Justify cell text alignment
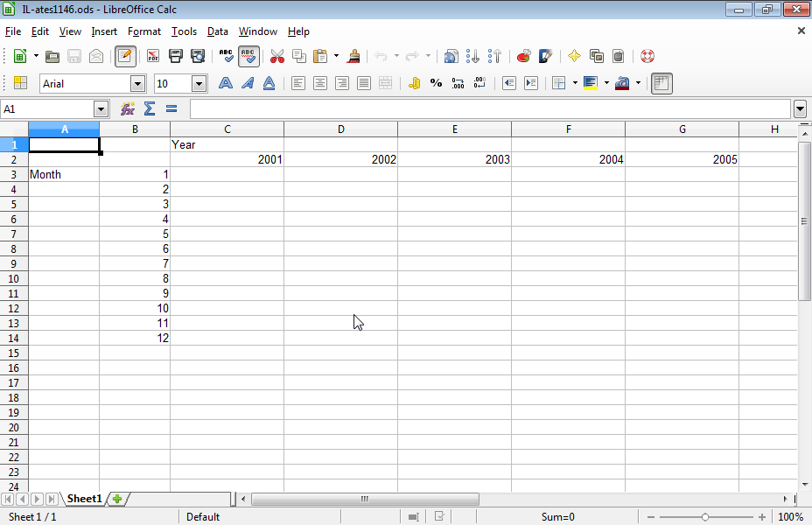 364,83
